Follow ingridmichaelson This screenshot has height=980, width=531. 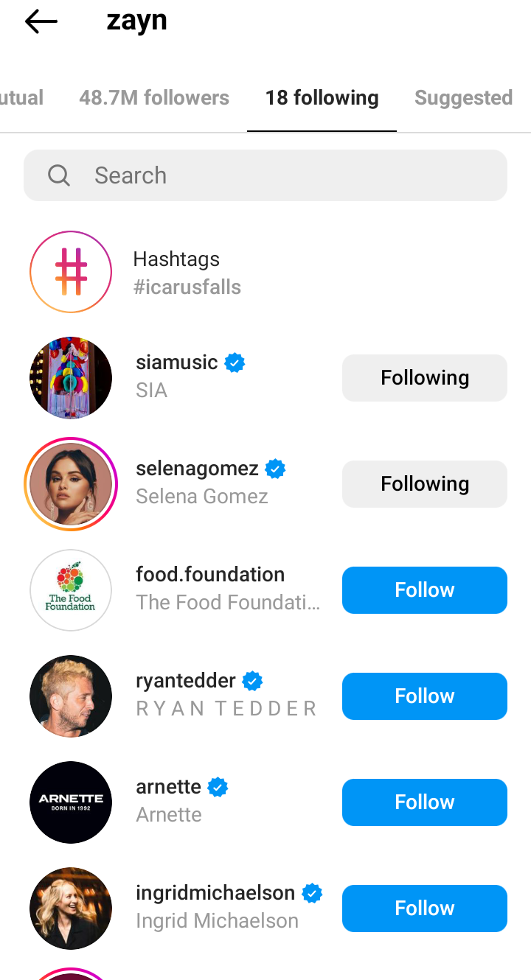pyautogui.click(x=424, y=909)
